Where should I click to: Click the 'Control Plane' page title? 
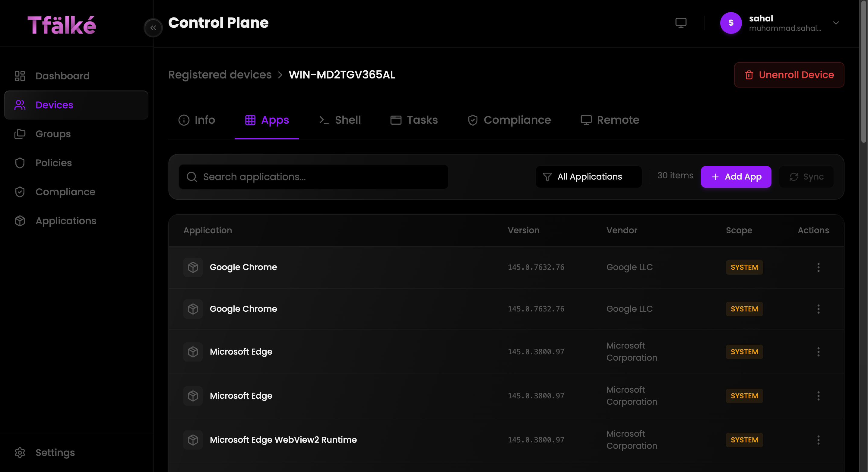pos(218,23)
